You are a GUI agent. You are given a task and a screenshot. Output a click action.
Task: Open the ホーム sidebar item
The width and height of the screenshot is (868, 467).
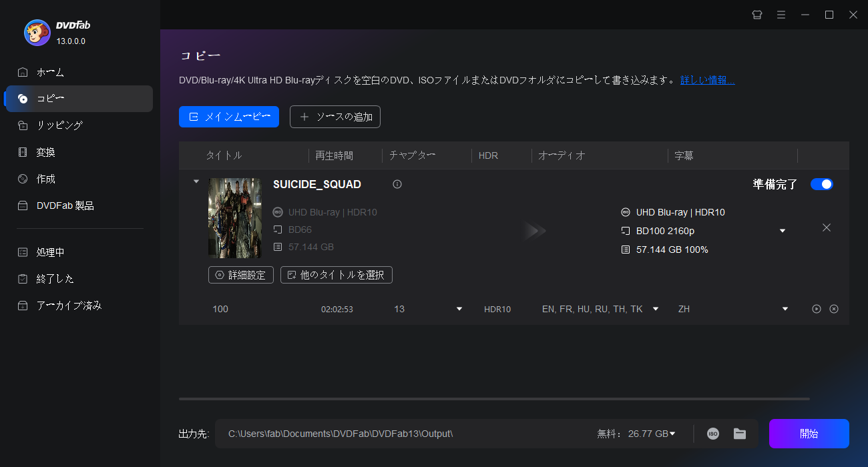coord(79,72)
